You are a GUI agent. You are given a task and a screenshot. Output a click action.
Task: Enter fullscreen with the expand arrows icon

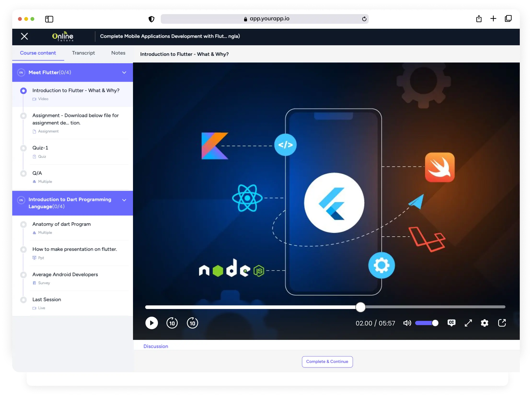tap(468, 323)
